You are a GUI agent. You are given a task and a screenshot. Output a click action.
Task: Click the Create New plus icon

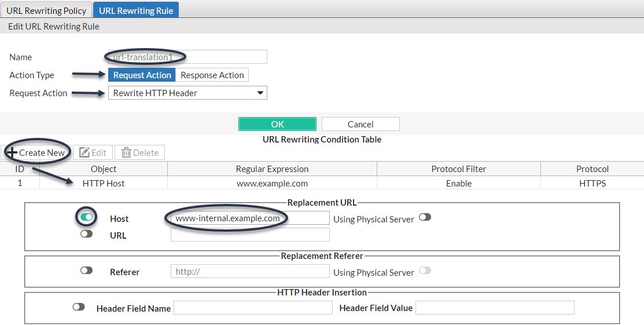(x=12, y=153)
